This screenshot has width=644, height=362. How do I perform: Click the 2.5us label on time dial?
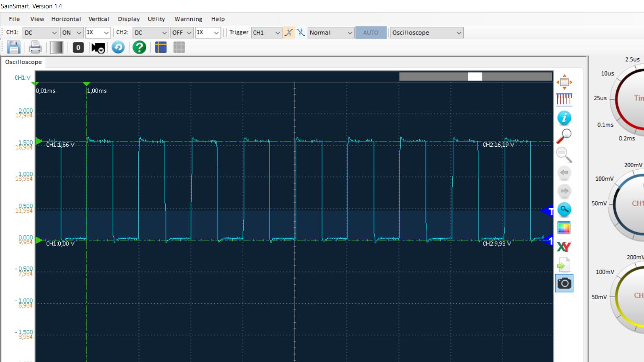coord(632,59)
